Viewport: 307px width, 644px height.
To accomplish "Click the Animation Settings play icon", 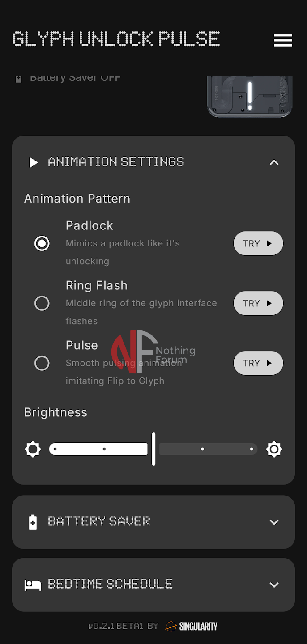I will tap(34, 162).
